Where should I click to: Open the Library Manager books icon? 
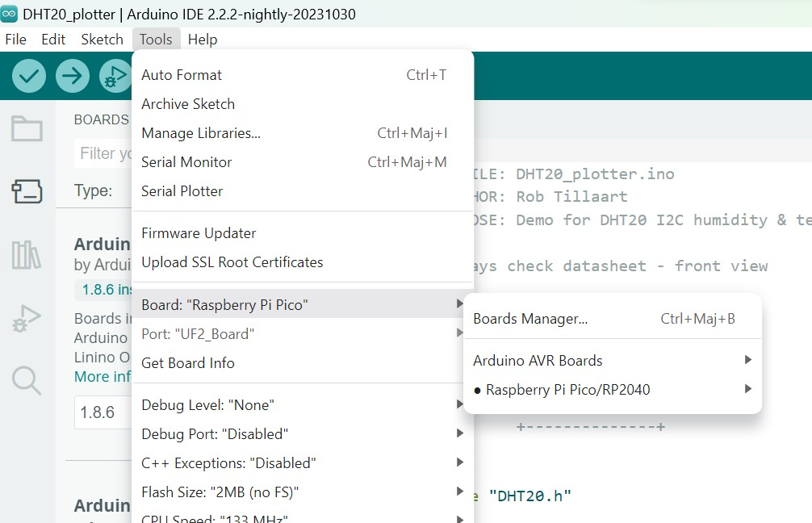coord(27,255)
